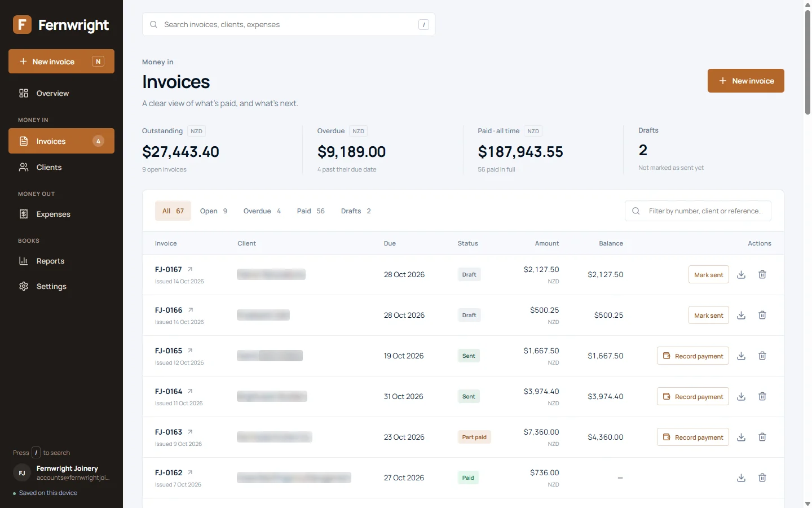This screenshot has height=508, width=812.
Task: Click New invoice button beside Invoices heading
Action: click(x=746, y=81)
